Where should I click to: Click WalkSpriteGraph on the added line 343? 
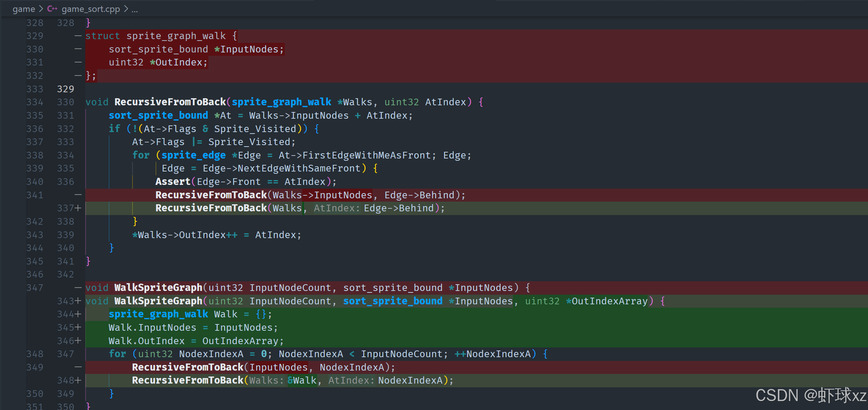pyautogui.click(x=158, y=301)
